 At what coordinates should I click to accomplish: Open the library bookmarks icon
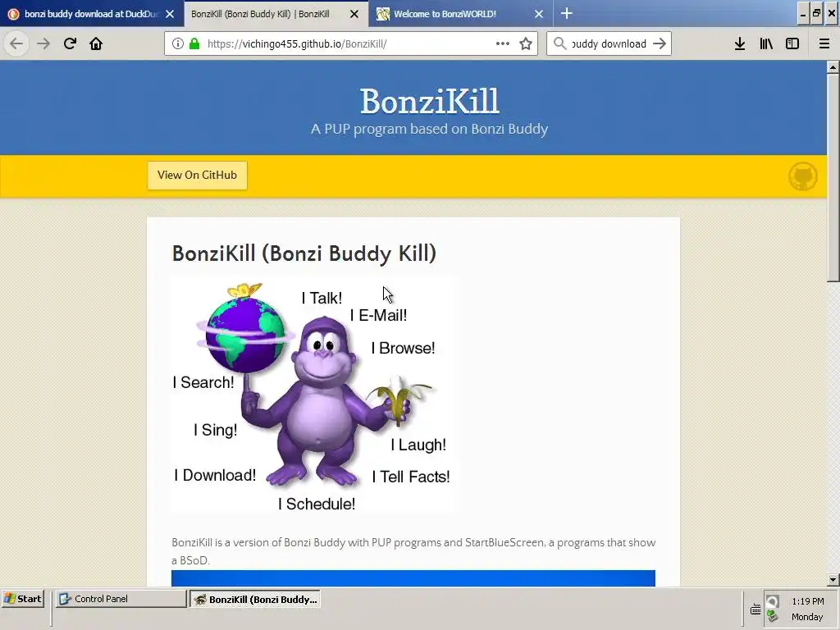pos(766,43)
